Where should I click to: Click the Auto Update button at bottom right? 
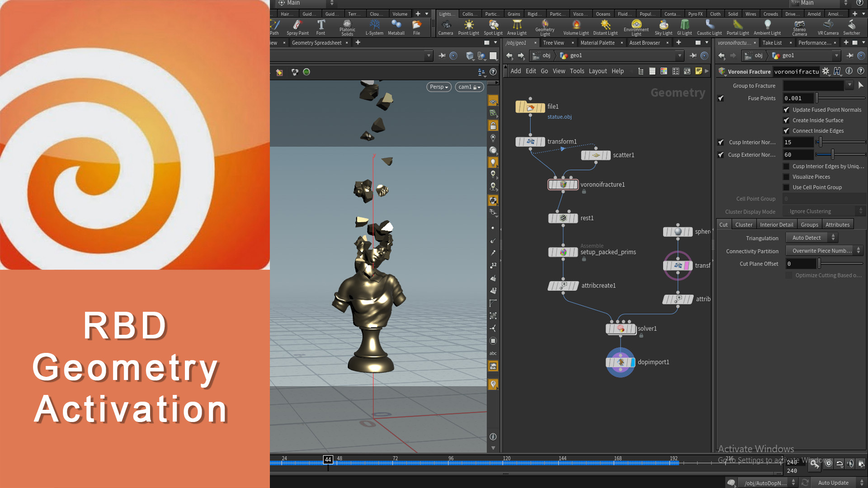tap(833, 482)
